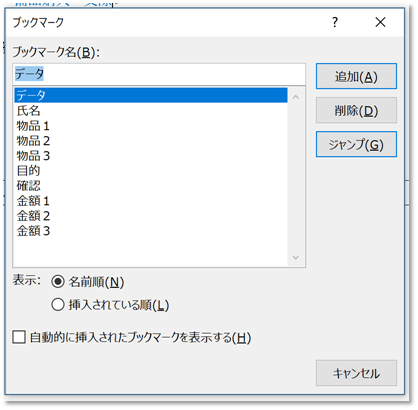Image resolution: width=418 pixels, height=410 pixels.
Task: Select 挿入されている順 radio button
Action: coord(58,305)
